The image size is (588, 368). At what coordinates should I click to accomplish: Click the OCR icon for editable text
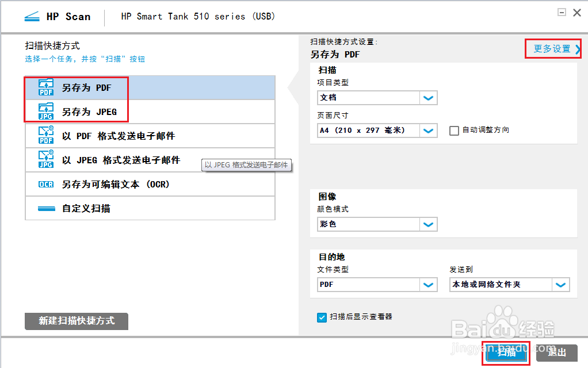[x=46, y=185]
